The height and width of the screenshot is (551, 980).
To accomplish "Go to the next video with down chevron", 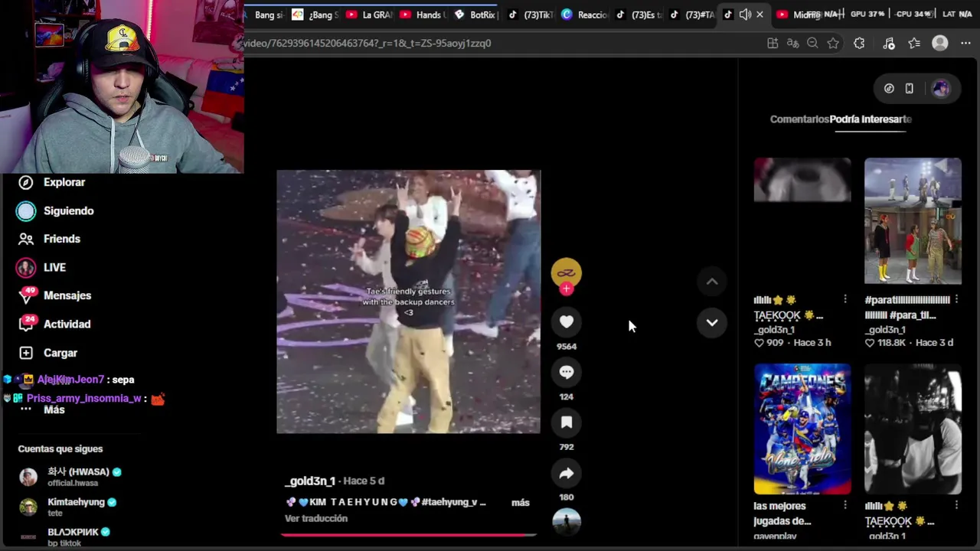I will click(712, 323).
